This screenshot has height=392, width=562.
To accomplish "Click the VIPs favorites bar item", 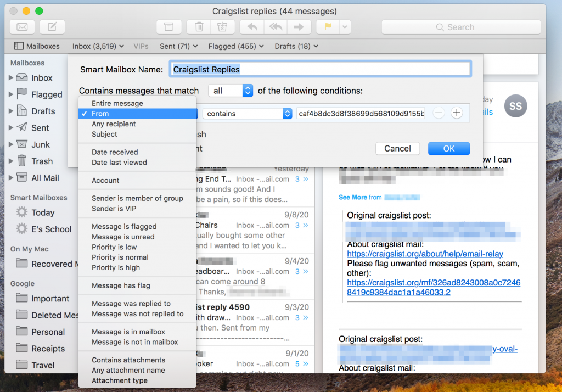I will [141, 46].
